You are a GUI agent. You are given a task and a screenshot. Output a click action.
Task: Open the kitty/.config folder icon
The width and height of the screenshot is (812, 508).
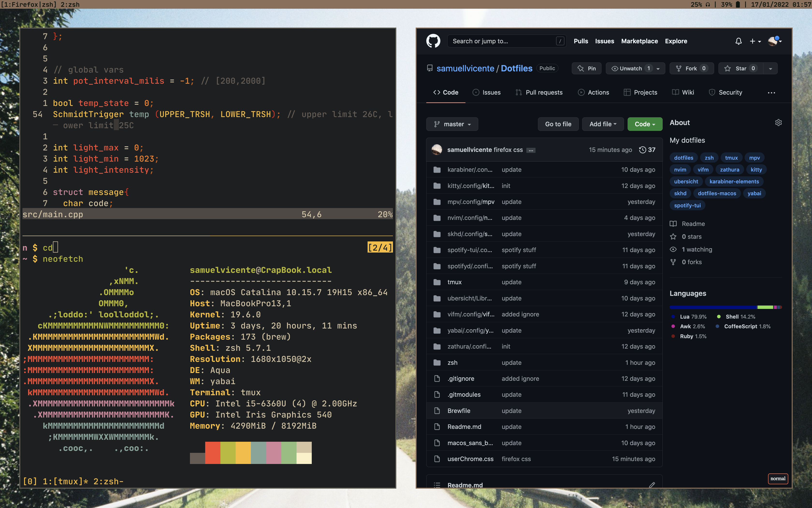[x=437, y=186]
